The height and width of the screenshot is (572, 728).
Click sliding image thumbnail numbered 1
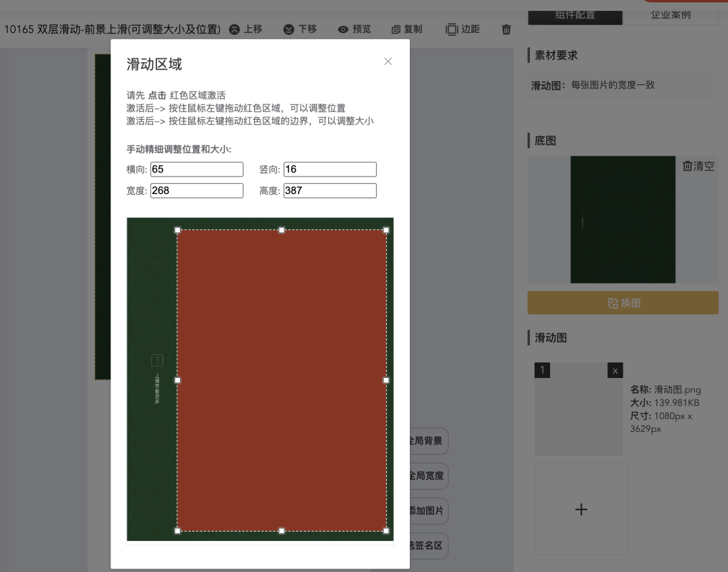(x=578, y=409)
